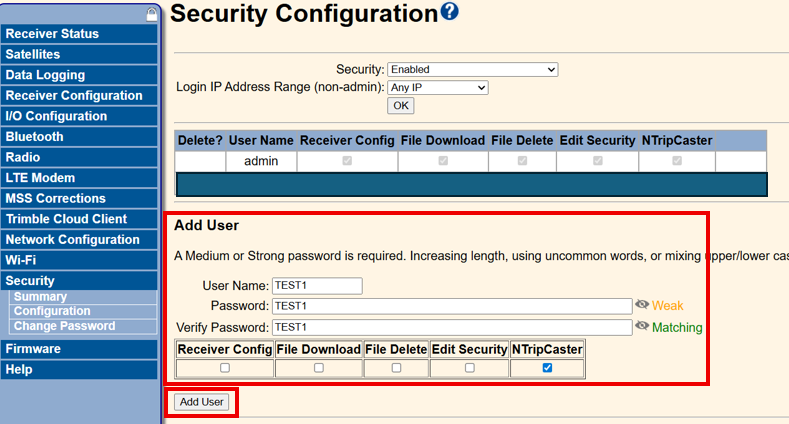Image resolution: width=789 pixels, height=424 pixels.
Task: Expand the Login IP Address Range dropdown
Action: click(x=437, y=88)
